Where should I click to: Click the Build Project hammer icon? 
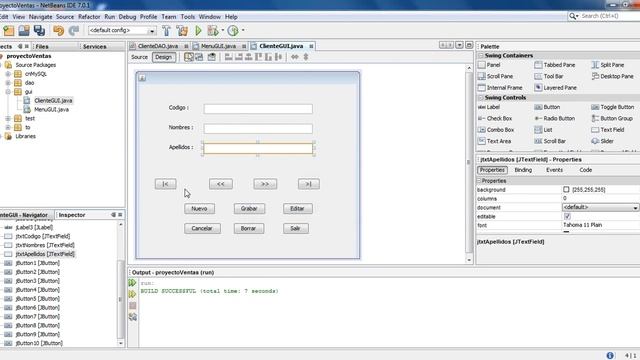click(167, 31)
